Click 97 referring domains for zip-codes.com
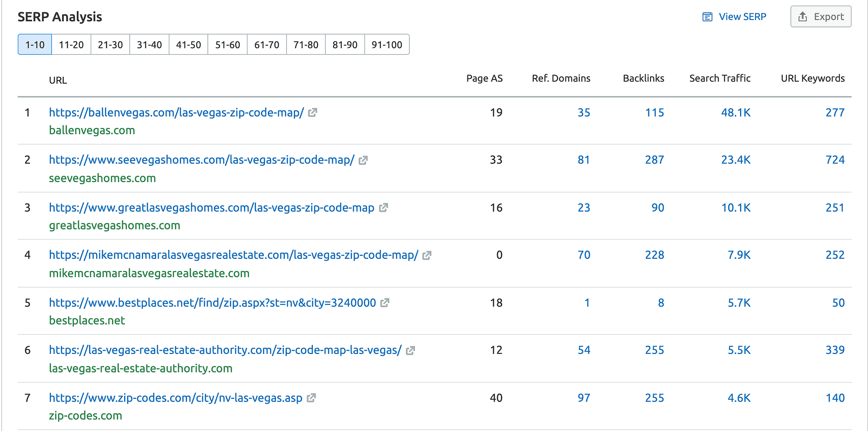Screen dimensions: 868x431 coord(584,398)
